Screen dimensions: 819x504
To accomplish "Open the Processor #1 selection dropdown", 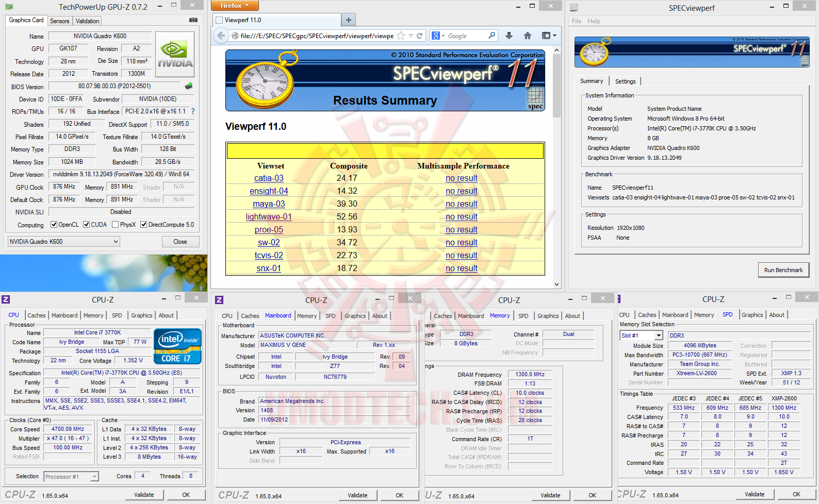I will (x=71, y=477).
